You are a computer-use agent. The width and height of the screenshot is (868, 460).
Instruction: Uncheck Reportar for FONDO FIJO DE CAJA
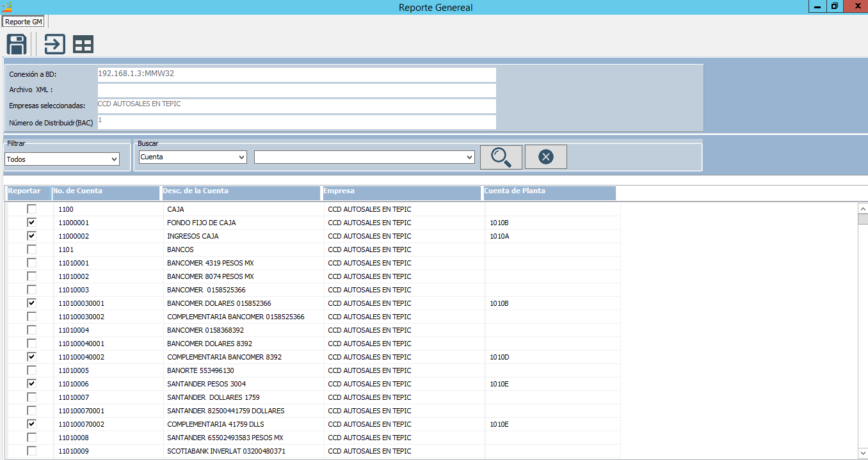click(31, 223)
